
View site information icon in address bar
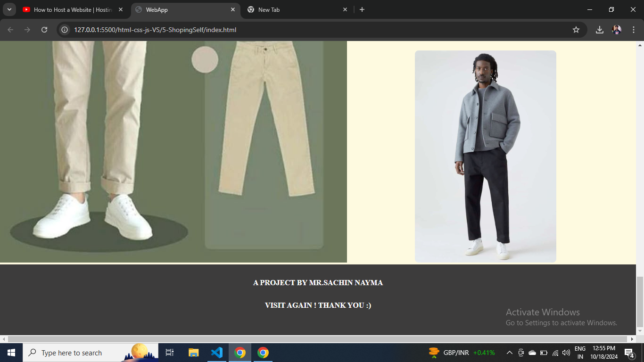point(65,30)
